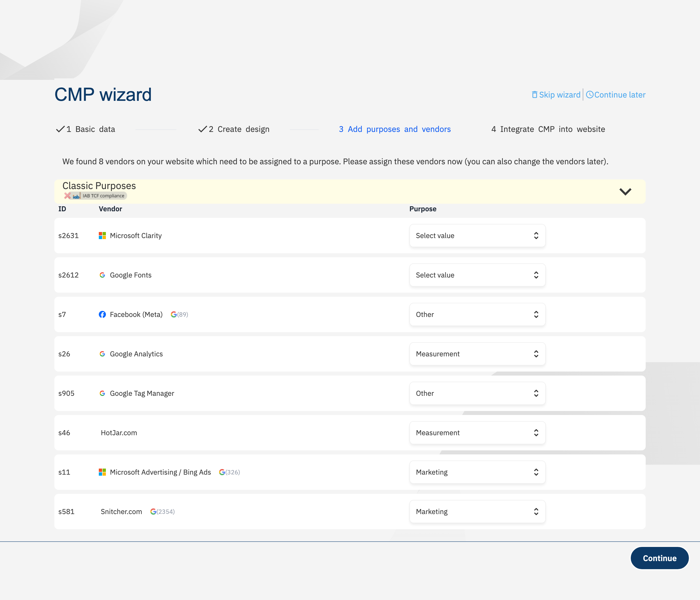Click the G(2354) badge next to Snitcher.com
The width and height of the screenshot is (700, 600).
click(162, 512)
